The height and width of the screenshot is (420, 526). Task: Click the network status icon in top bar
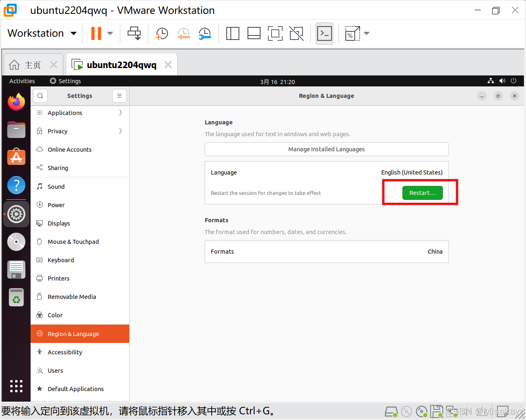[x=491, y=81]
